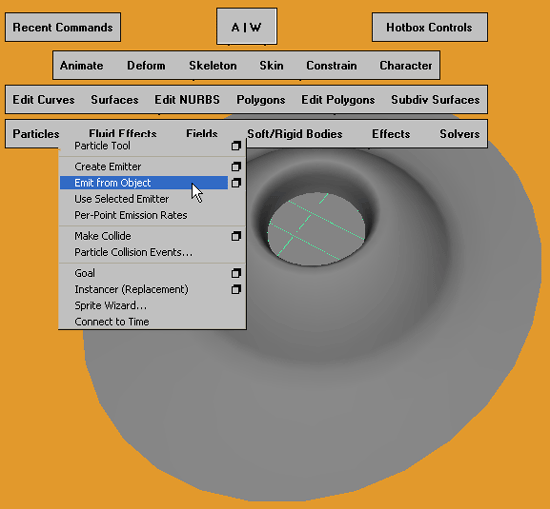The height and width of the screenshot is (509, 550).
Task: Select Emit from Object menu entry
Action: [x=144, y=183]
